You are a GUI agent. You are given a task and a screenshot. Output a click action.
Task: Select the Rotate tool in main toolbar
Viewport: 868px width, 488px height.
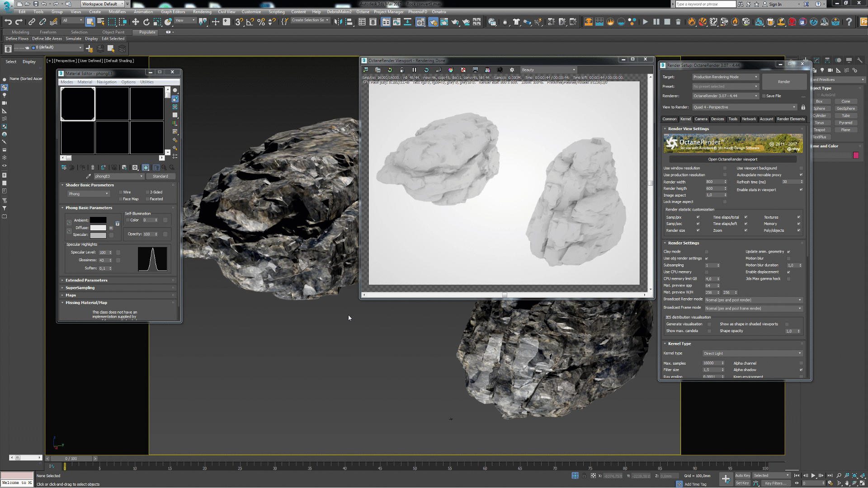click(146, 22)
